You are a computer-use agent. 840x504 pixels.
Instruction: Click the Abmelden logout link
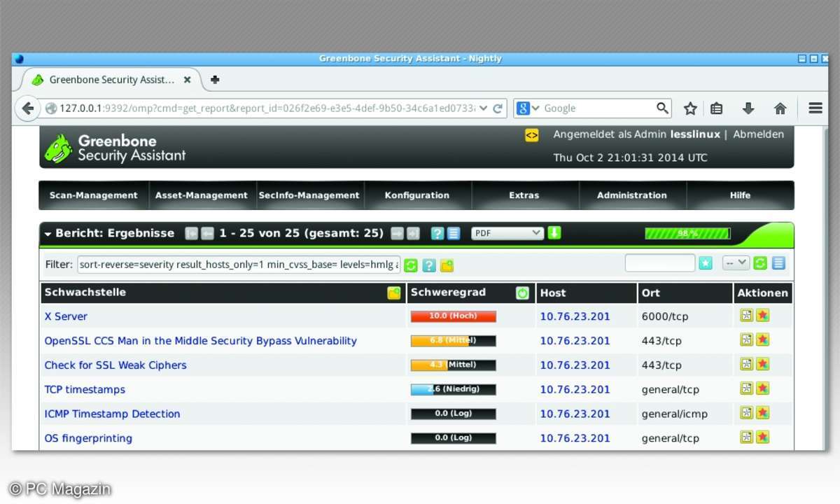758,134
